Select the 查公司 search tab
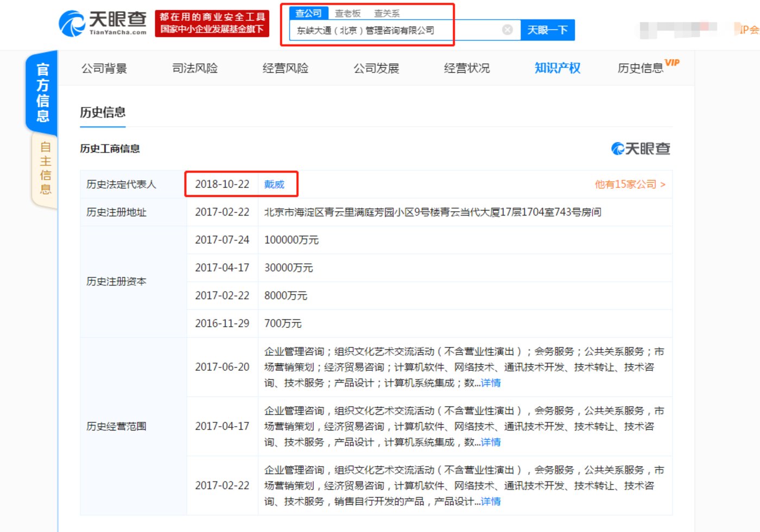Image resolution: width=760 pixels, height=532 pixels. pos(308,13)
